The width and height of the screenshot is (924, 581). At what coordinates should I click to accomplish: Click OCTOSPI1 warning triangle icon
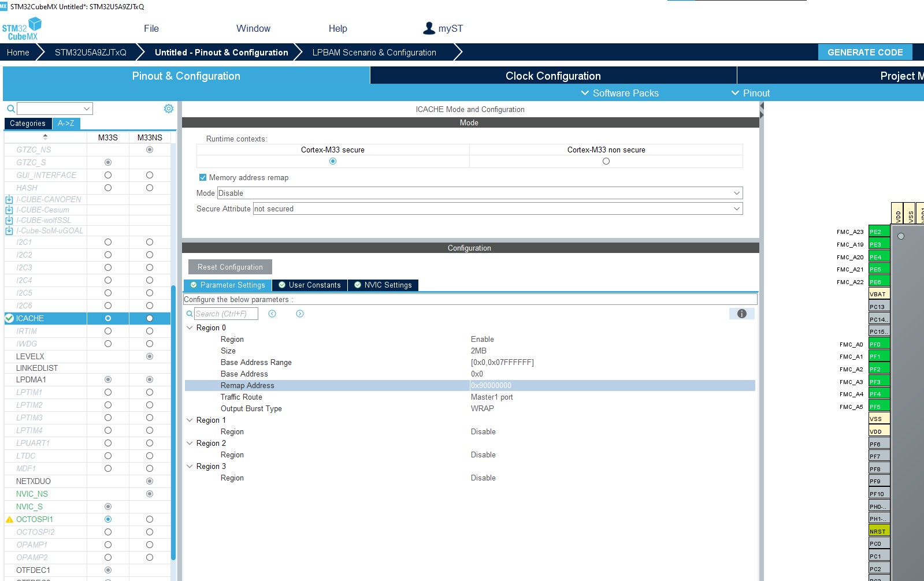9,519
